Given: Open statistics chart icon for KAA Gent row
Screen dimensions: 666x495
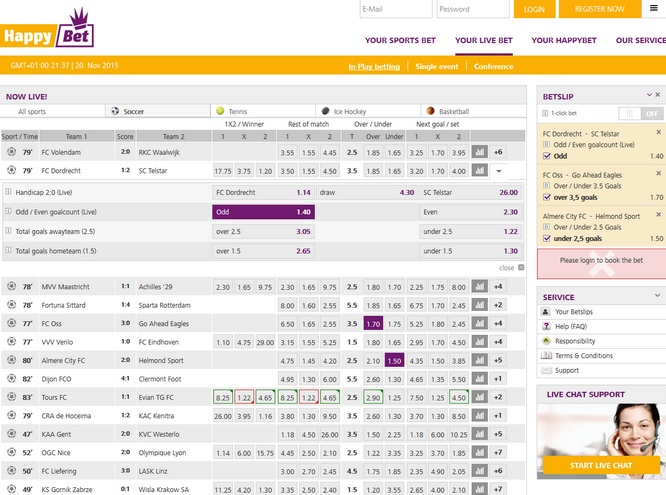Looking at the screenshot, I should (x=480, y=434).
